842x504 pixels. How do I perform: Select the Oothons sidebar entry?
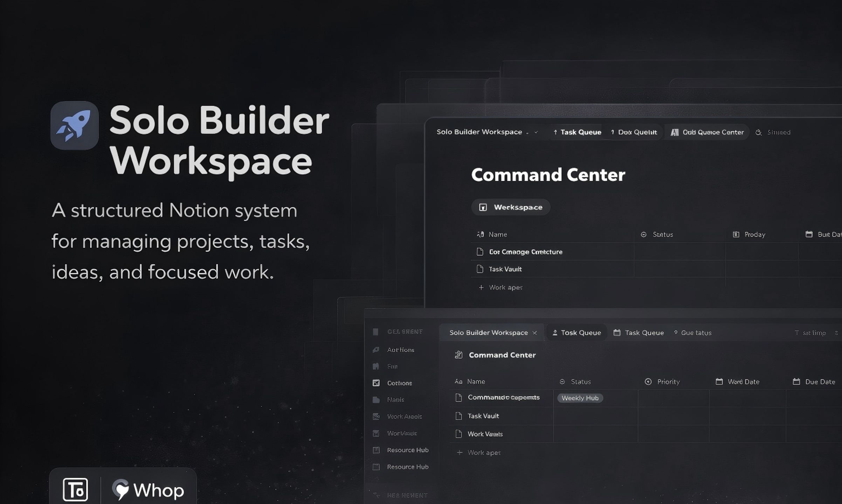(399, 383)
